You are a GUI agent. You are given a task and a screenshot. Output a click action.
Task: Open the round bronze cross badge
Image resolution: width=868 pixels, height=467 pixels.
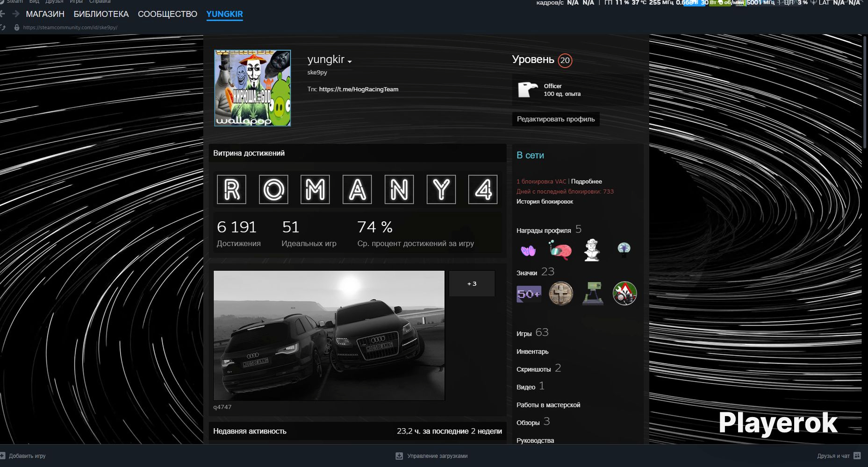point(561,293)
